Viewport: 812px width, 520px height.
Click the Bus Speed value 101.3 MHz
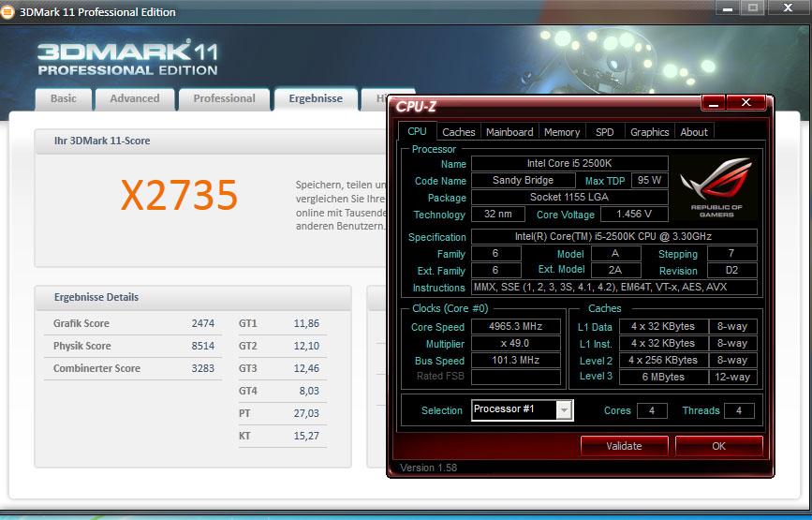(516, 360)
